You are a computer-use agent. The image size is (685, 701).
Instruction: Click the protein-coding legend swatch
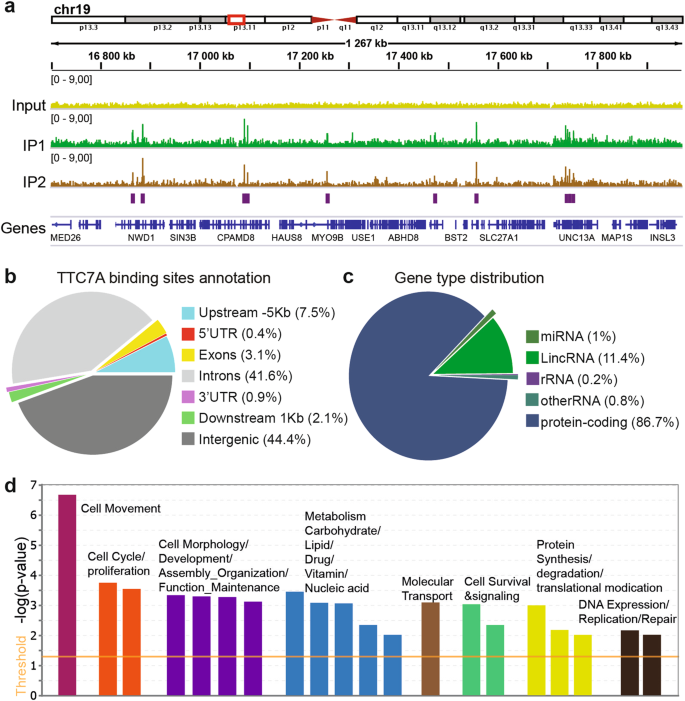[x=533, y=421]
